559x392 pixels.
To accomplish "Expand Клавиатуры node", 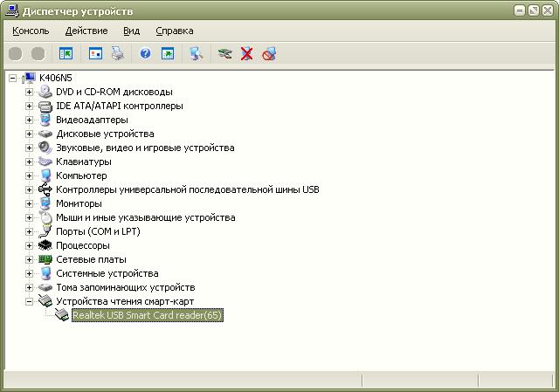I will pos(29,162).
